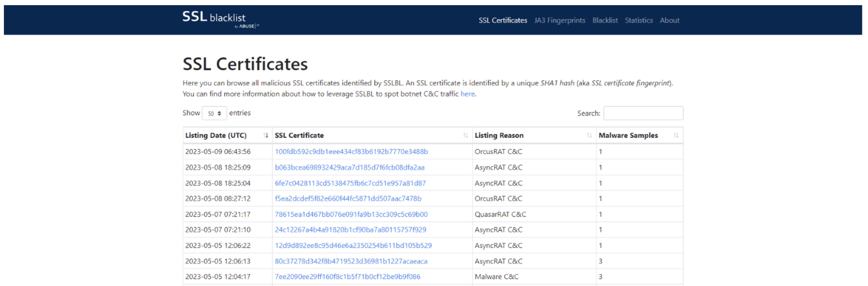Open JA3 Fingerprints nav item

(x=559, y=20)
